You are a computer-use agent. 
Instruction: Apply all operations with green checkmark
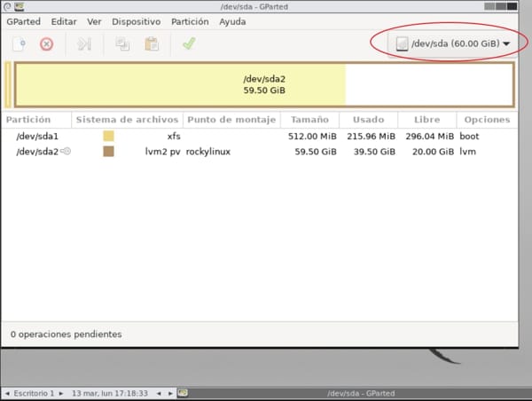(x=189, y=43)
